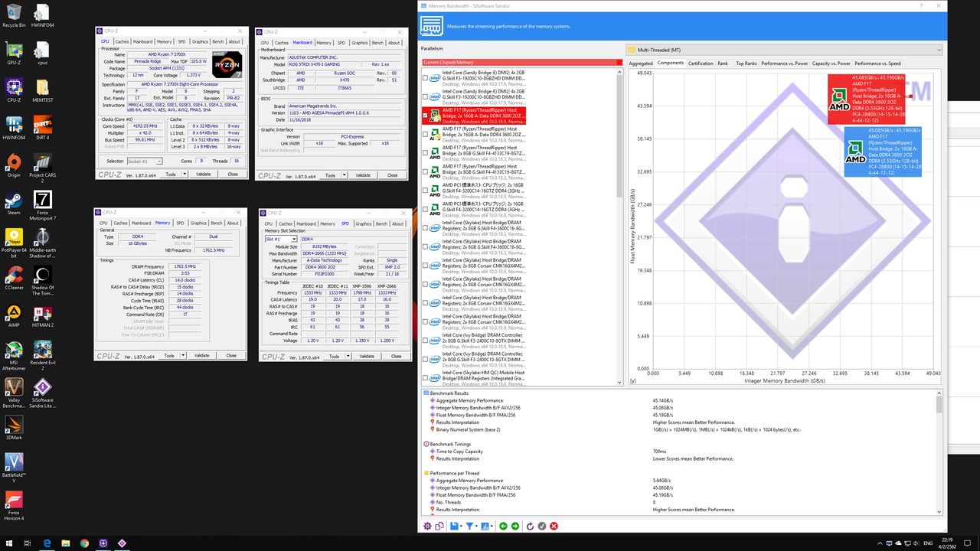Open the HITMAN 2 desktop icon
Screen dimensions: 980x551
click(x=42, y=315)
